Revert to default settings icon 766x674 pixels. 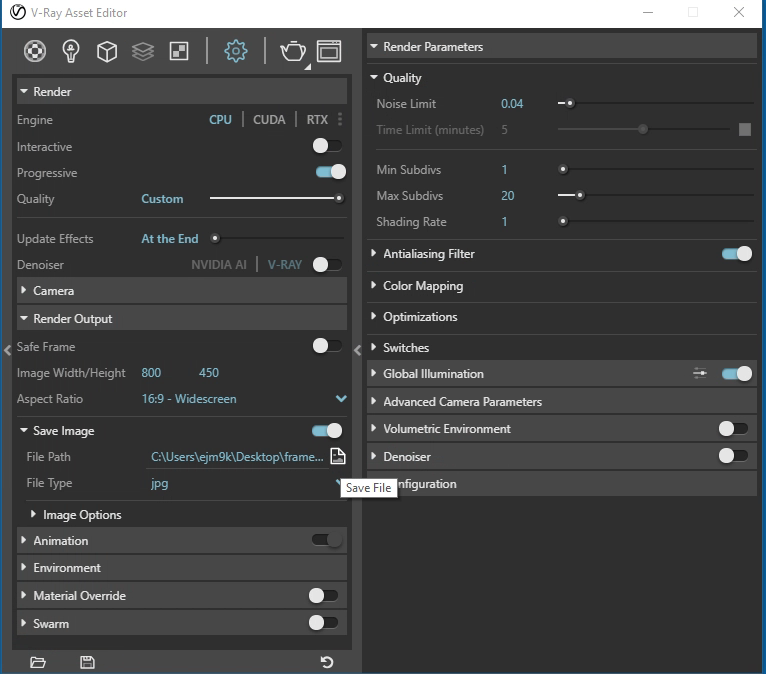pos(327,662)
